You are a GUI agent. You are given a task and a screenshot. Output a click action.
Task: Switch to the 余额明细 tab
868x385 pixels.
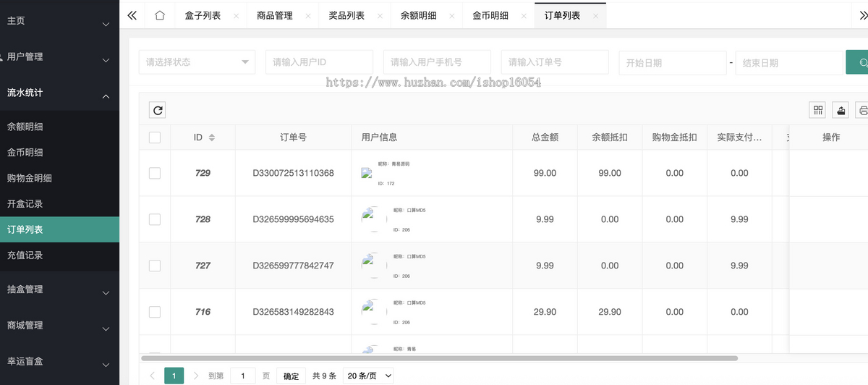pos(419,15)
